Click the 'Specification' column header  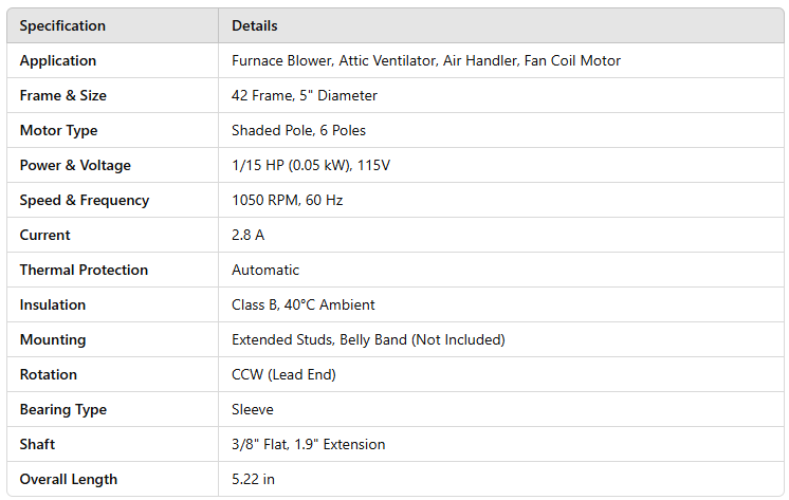(62, 26)
